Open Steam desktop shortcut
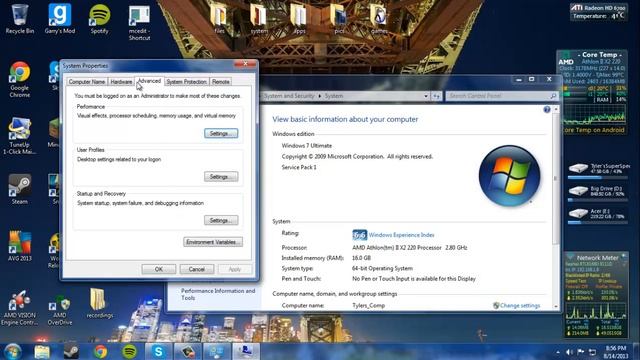This screenshot has width=640, height=360. tap(19, 189)
